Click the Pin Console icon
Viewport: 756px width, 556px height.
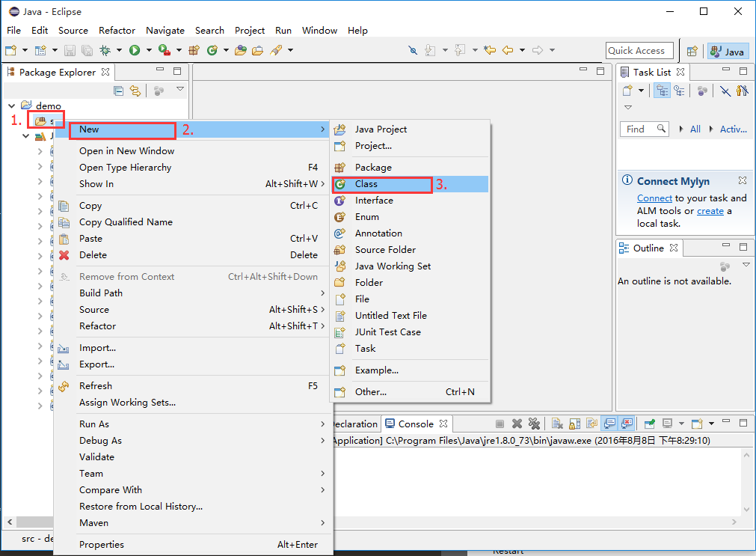tap(649, 424)
